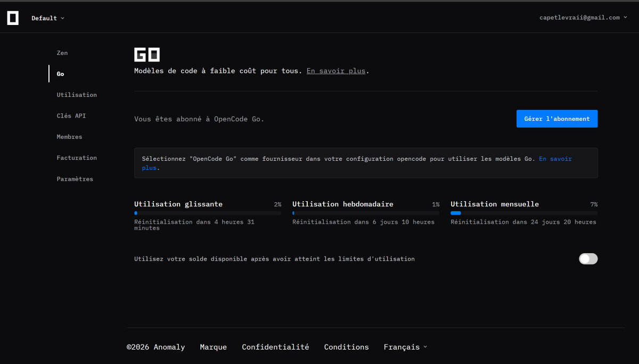The width and height of the screenshot is (639, 364).
Task: Open the Français language selector
Action: (405, 347)
